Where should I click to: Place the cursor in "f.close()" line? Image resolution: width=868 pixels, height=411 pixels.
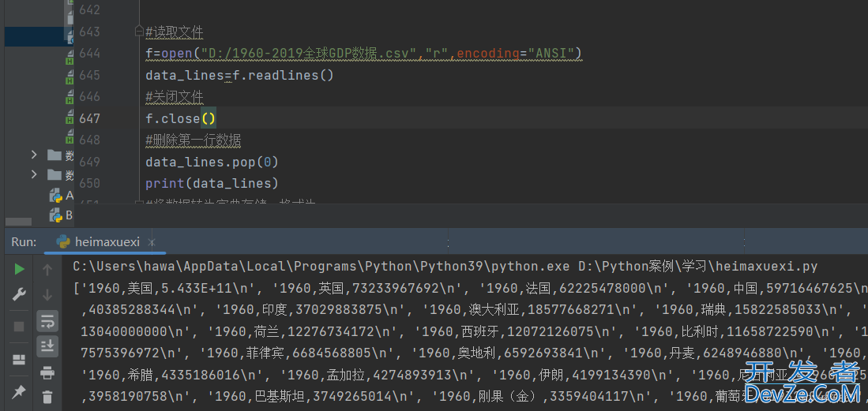pyautogui.click(x=180, y=118)
